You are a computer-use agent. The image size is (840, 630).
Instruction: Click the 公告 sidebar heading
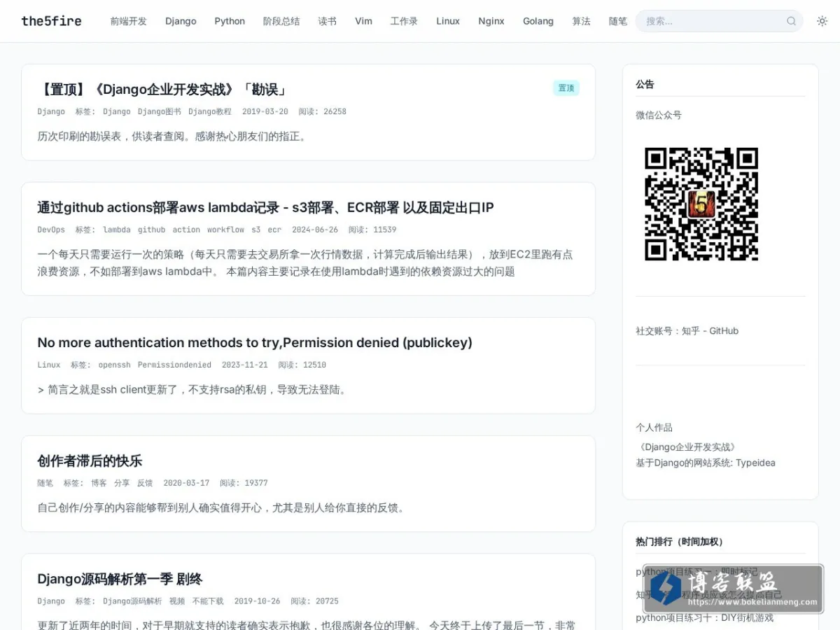click(x=645, y=84)
